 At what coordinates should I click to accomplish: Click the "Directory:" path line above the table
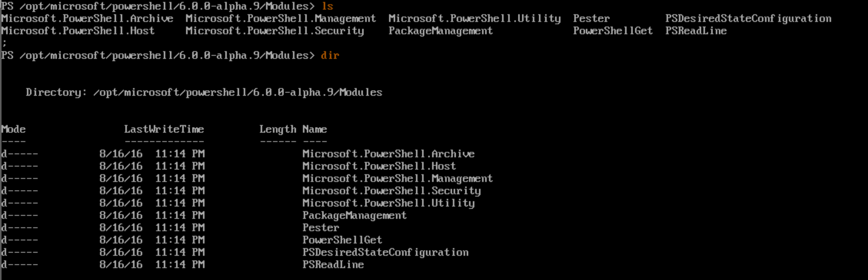click(204, 92)
